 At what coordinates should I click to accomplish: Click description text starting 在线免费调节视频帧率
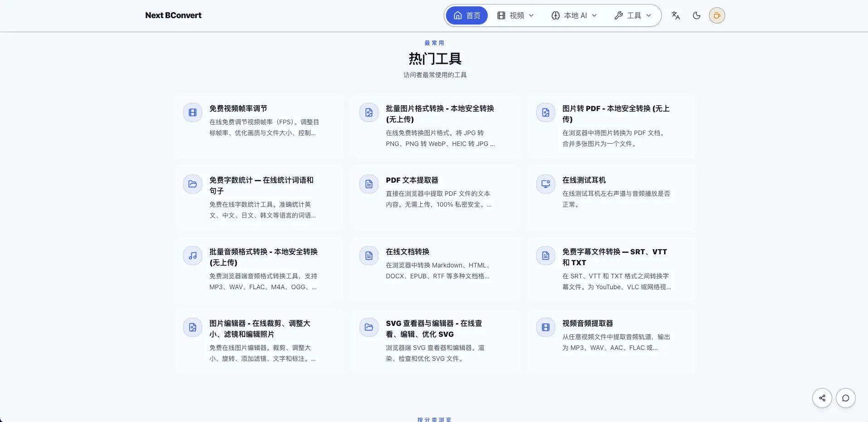click(264, 127)
